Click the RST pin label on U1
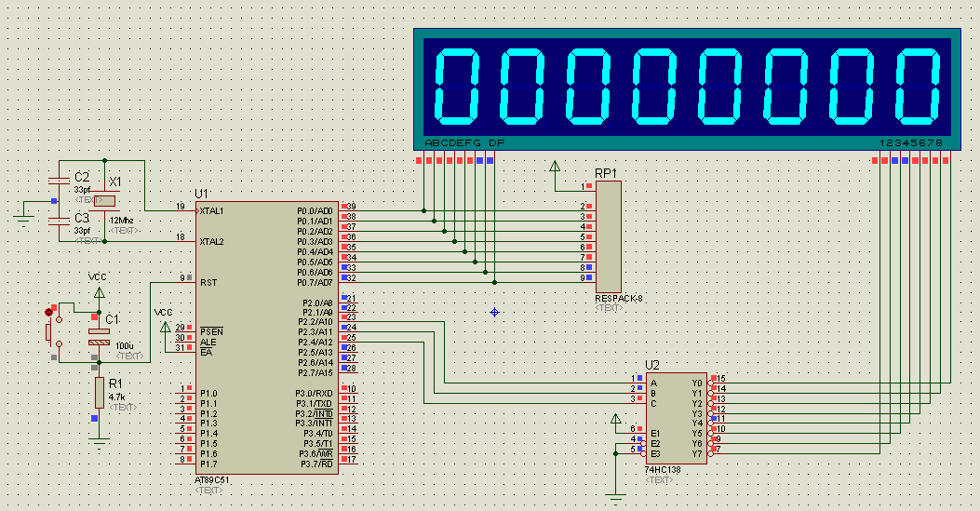 tap(208, 282)
